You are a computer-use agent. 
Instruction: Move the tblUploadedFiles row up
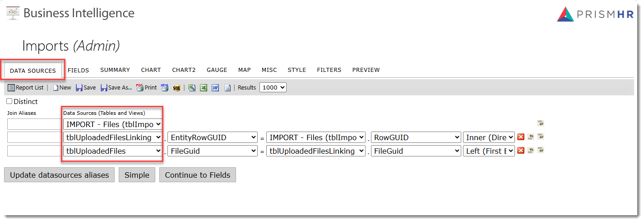tap(531, 151)
